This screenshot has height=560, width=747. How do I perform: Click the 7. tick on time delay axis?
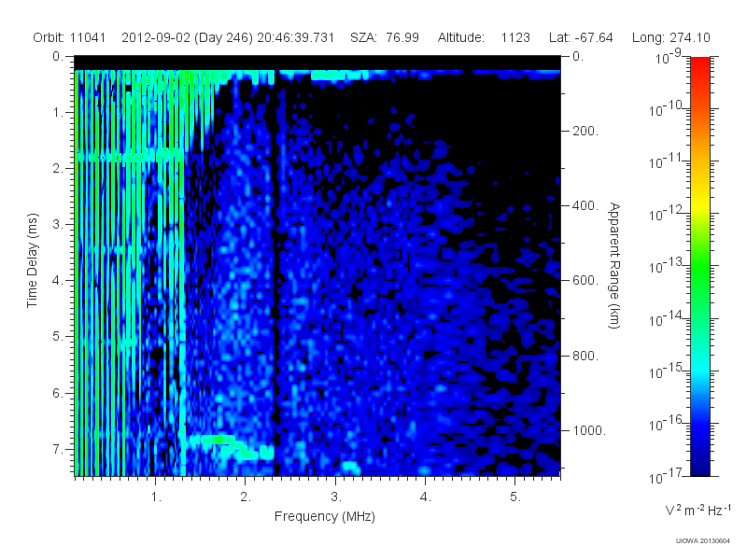coord(58,449)
